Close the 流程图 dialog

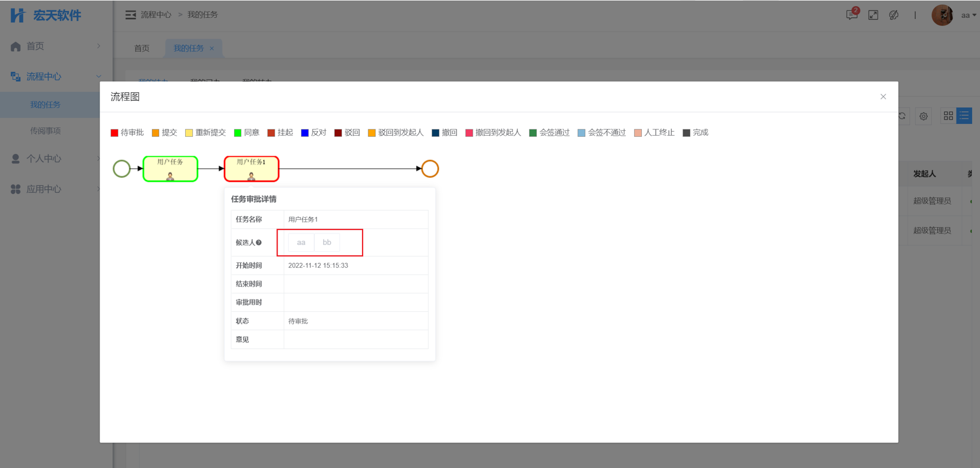(x=883, y=97)
